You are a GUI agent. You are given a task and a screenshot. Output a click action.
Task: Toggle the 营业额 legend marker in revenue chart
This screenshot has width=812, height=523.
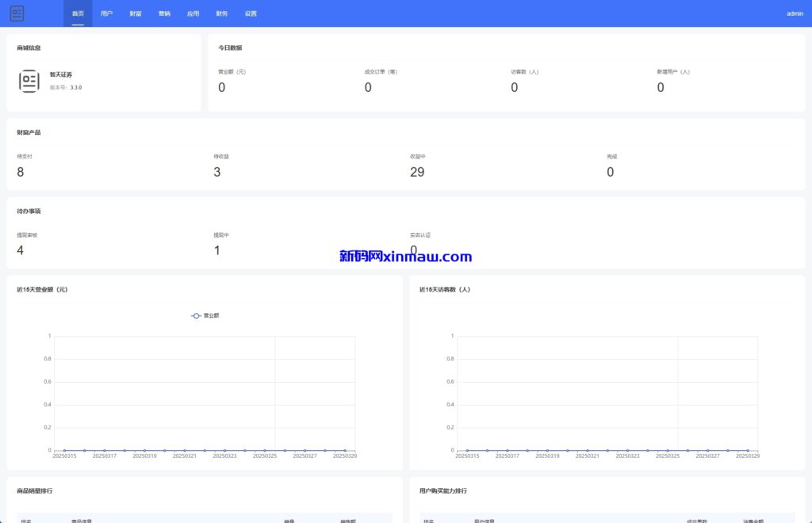[196, 315]
